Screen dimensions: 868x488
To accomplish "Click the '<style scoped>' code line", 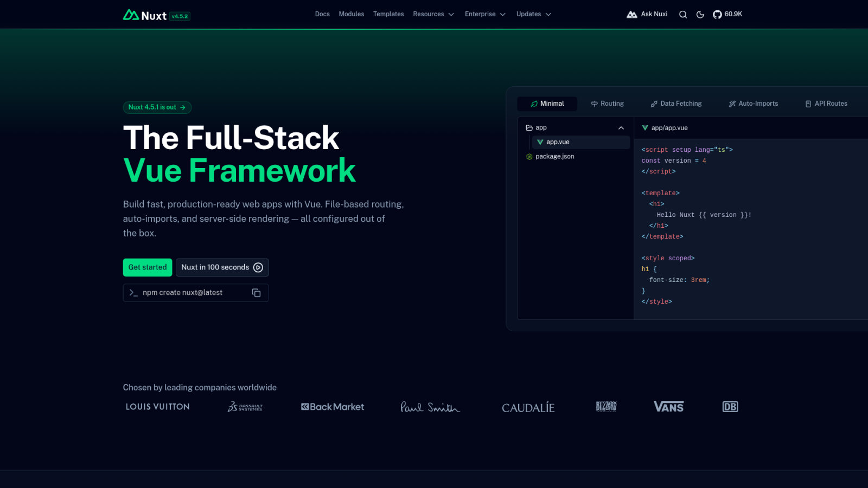I will click(668, 258).
